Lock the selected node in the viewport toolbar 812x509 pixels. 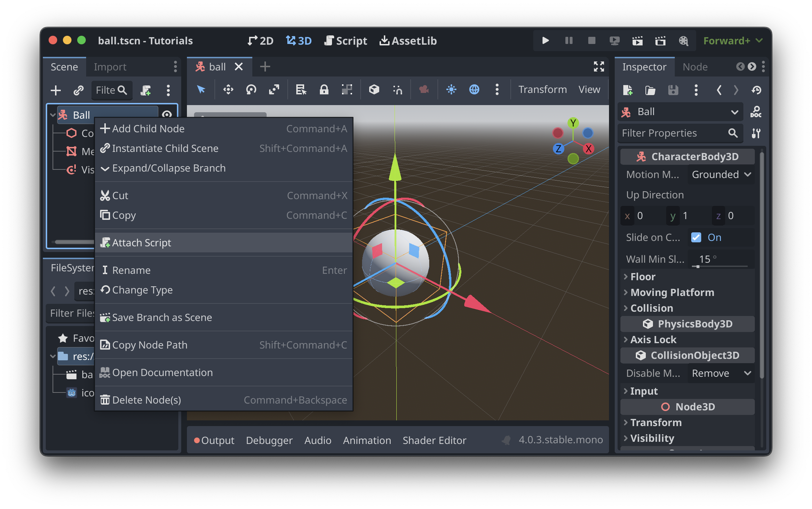coord(324,90)
